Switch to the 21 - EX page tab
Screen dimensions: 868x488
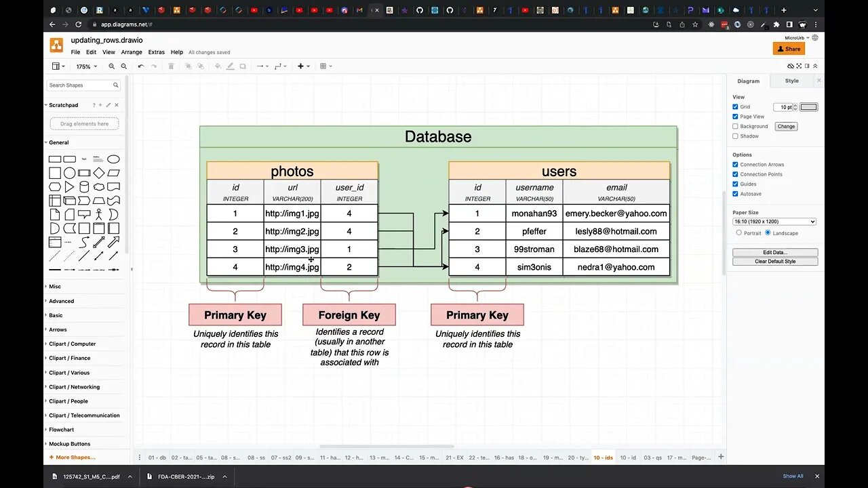[454, 457]
